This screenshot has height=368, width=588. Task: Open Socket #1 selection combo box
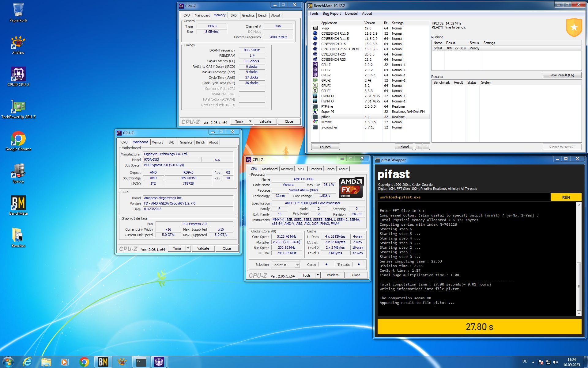coord(286,265)
